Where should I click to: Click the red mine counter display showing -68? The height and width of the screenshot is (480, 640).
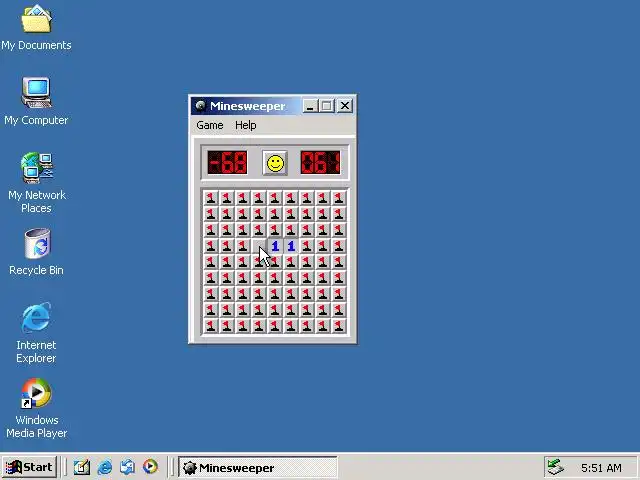(x=227, y=162)
